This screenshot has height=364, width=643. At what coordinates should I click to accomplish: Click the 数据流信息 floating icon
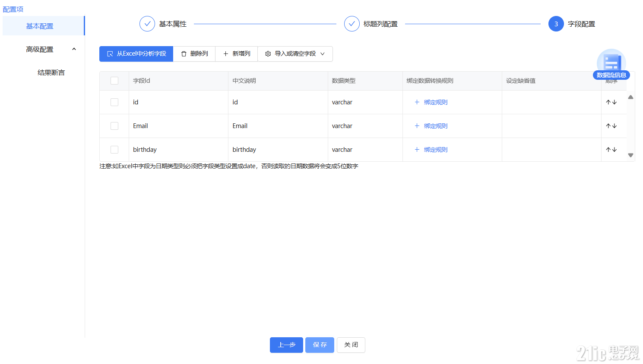611,64
